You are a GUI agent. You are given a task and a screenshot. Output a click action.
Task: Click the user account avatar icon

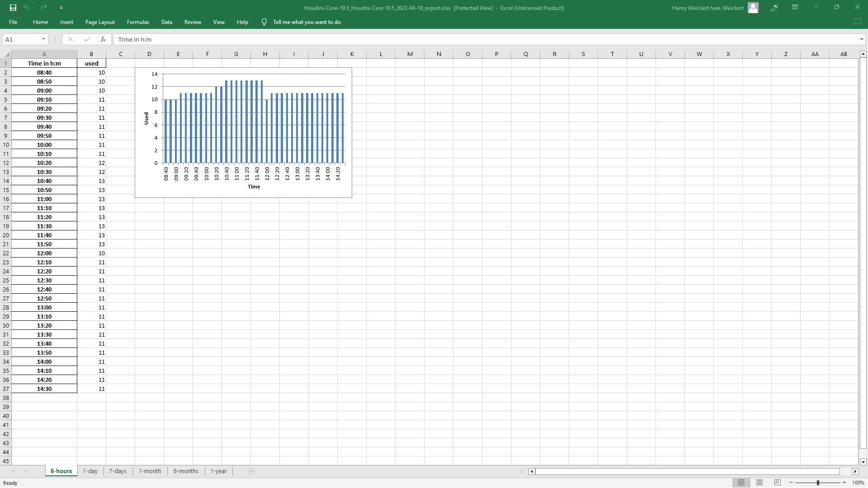753,8
